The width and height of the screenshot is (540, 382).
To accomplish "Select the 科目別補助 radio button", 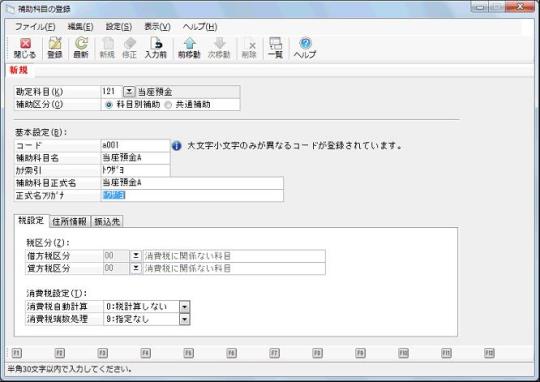I will coord(109,105).
